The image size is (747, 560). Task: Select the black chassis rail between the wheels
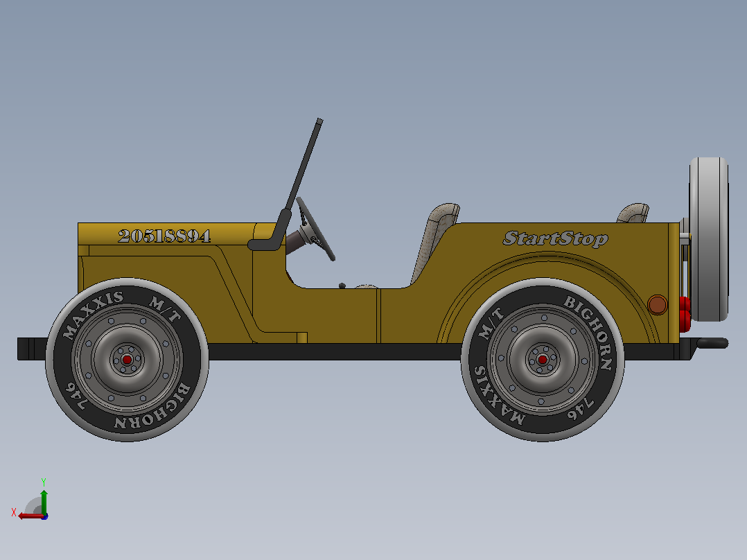click(x=335, y=351)
